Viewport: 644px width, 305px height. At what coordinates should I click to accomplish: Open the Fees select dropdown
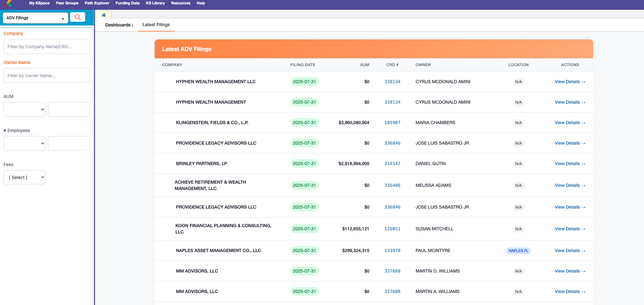click(x=24, y=177)
